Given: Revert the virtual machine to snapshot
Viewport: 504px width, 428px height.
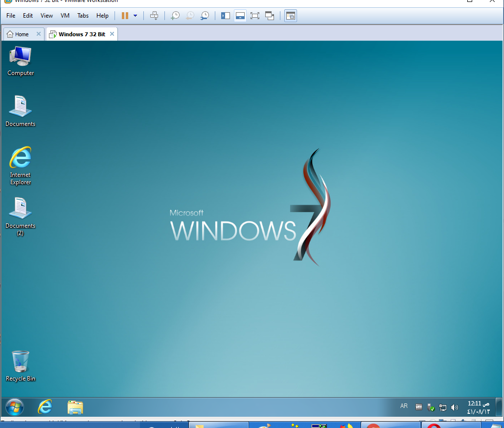Looking at the screenshot, I should tap(190, 16).
